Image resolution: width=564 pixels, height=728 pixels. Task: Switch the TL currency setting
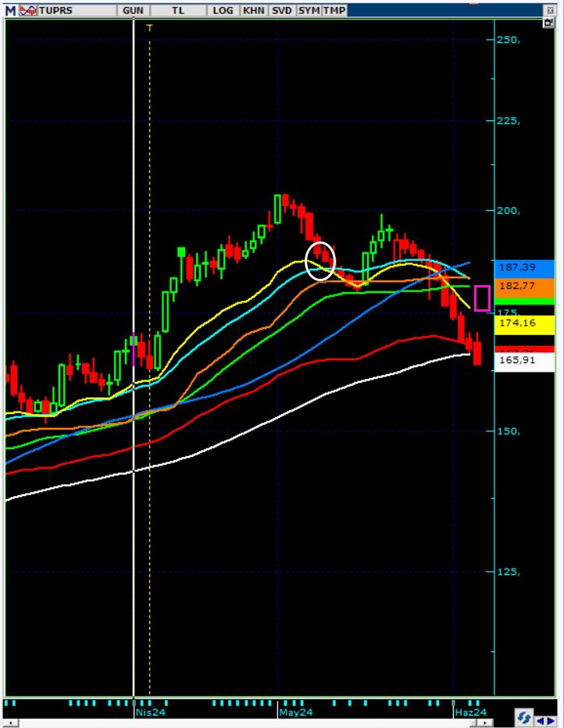click(x=178, y=10)
